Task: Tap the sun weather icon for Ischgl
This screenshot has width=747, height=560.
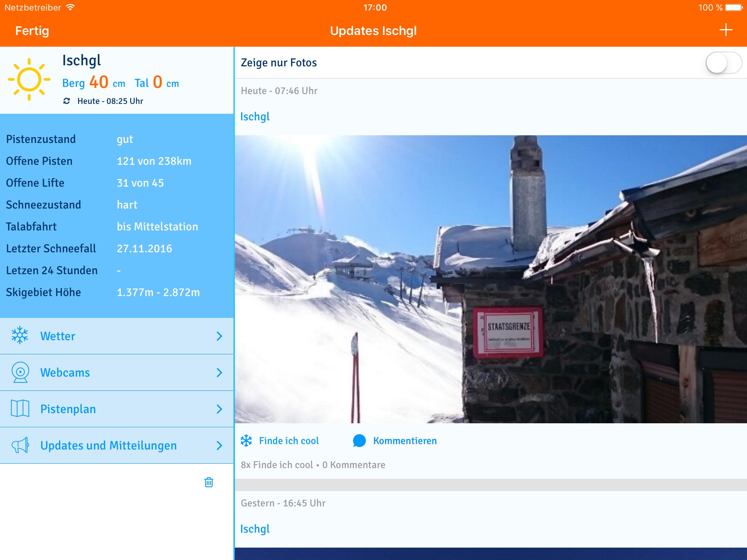Action: coord(29,79)
